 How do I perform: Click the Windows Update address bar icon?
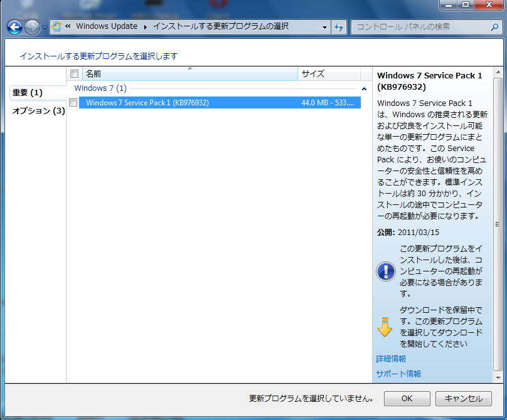56,26
